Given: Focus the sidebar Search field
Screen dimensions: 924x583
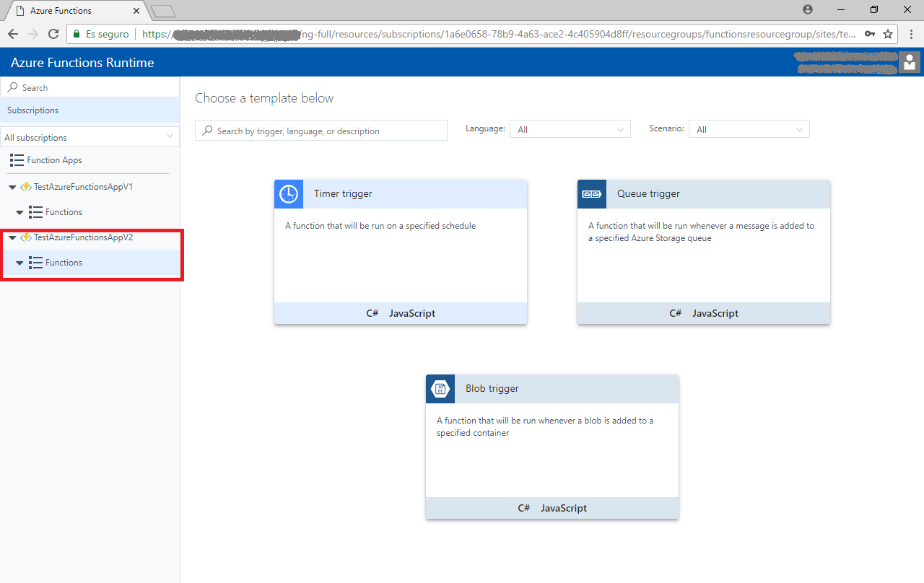Looking at the screenshot, I should [90, 87].
